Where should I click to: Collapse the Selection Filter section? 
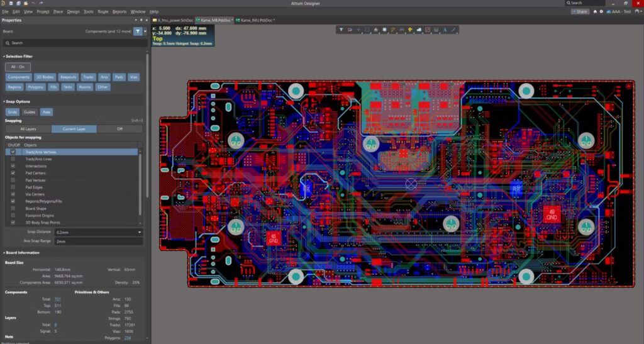pos(4,57)
